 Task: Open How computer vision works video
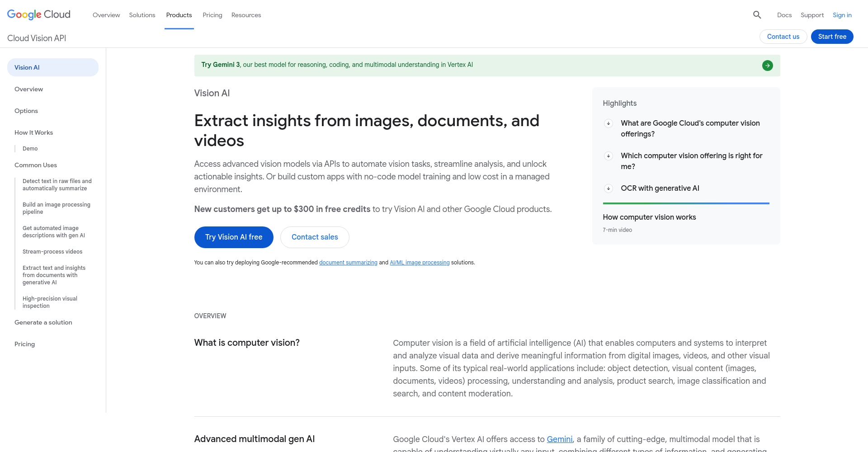point(649,217)
